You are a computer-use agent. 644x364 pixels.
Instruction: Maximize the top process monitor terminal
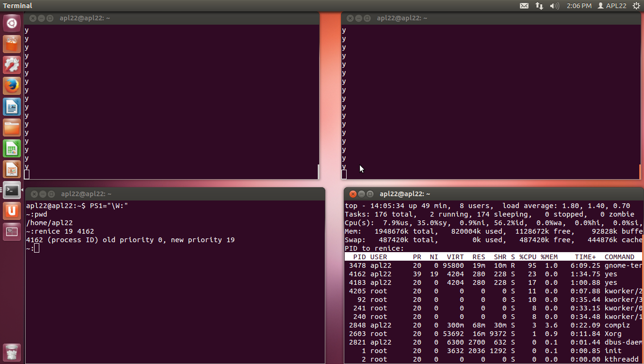click(370, 194)
